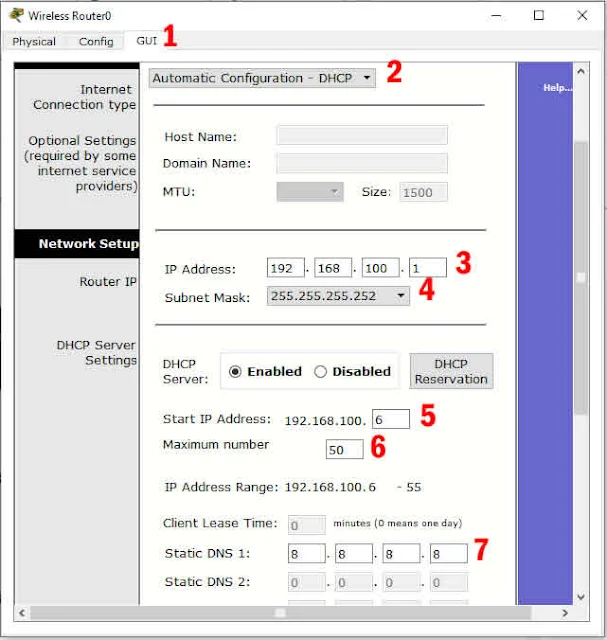Maximize the Wireless Router0 window
This screenshot has width=607, height=640.
click(539, 16)
